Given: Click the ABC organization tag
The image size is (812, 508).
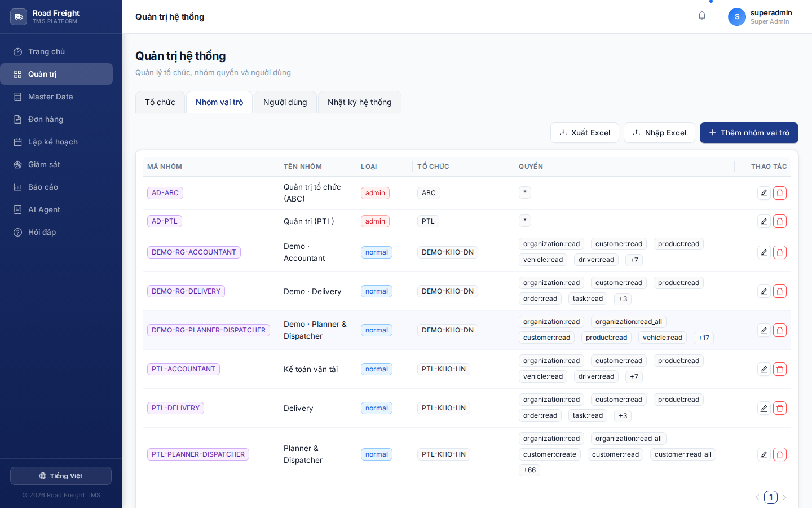Looking at the screenshot, I should point(429,193).
